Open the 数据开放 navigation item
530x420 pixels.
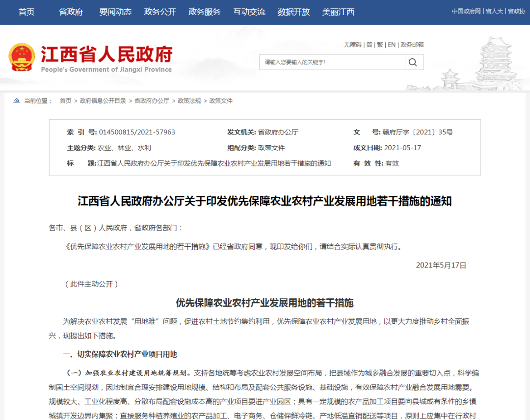click(x=294, y=12)
